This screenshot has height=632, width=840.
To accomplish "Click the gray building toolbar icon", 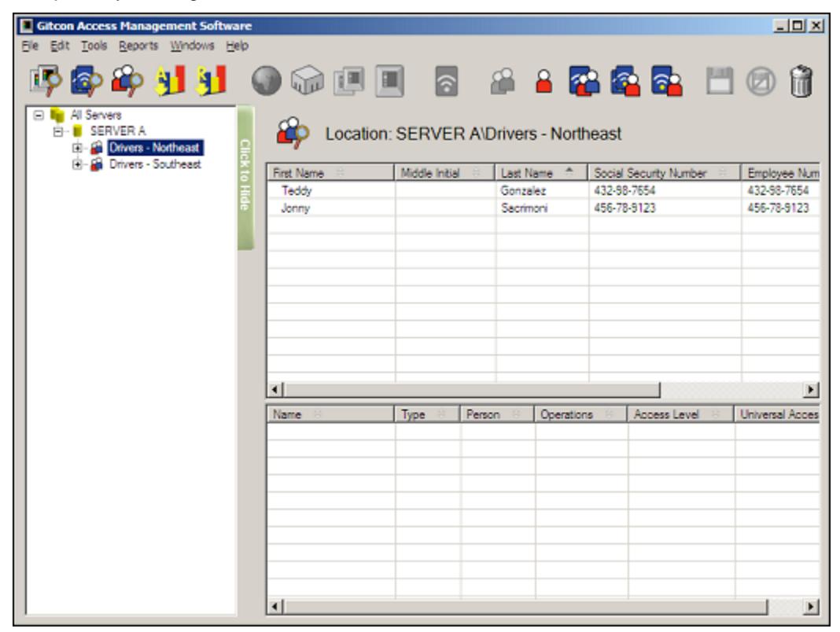I will point(307,81).
